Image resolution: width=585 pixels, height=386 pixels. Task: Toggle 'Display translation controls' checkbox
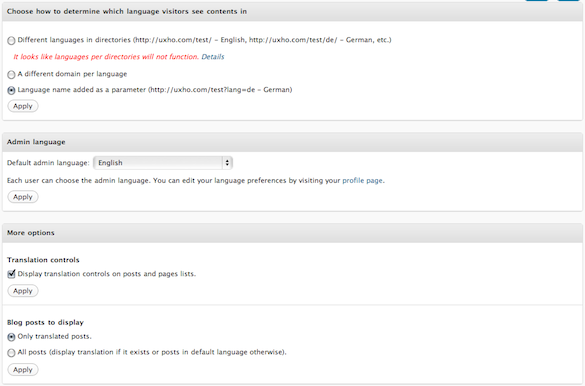point(11,274)
